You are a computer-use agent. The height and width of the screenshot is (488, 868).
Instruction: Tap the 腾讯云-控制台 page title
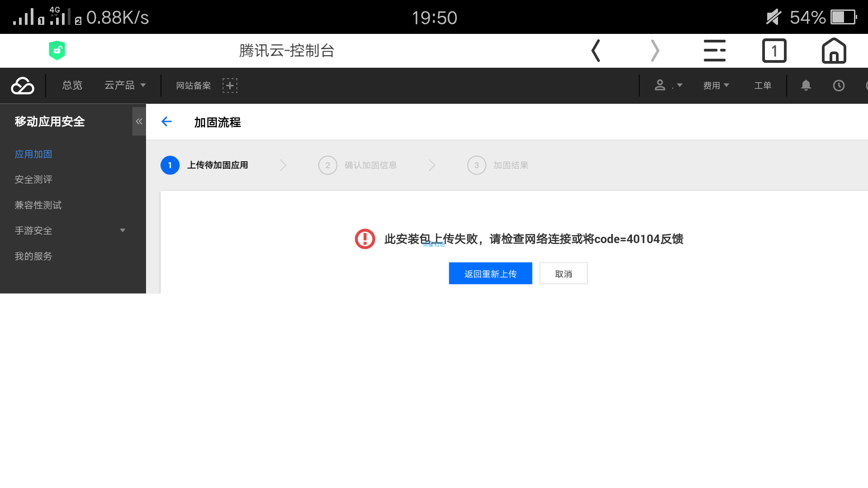[x=287, y=51]
